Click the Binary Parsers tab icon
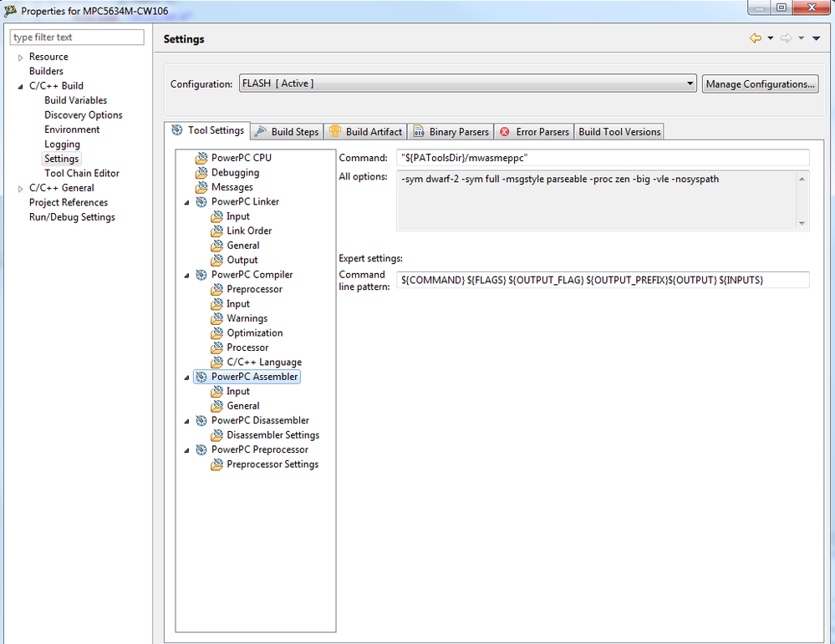This screenshot has width=835, height=644. (419, 131)
